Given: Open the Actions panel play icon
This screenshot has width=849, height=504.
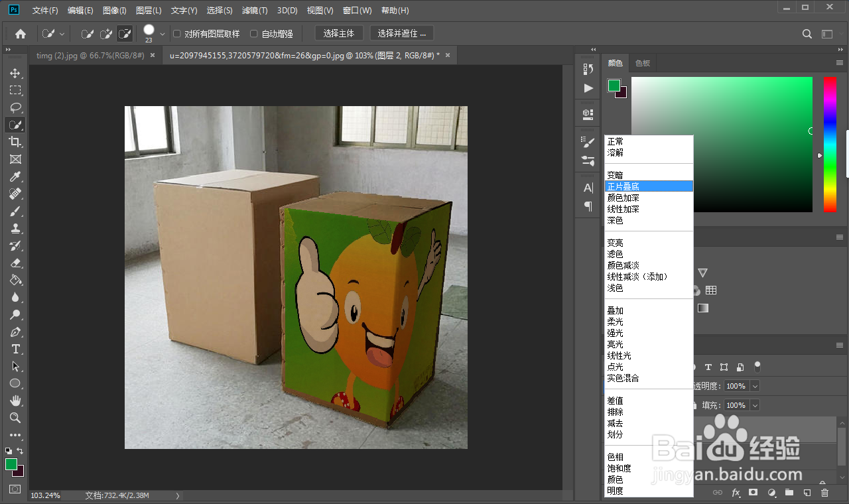Looking at the screenshot, I should coord(588,88).
